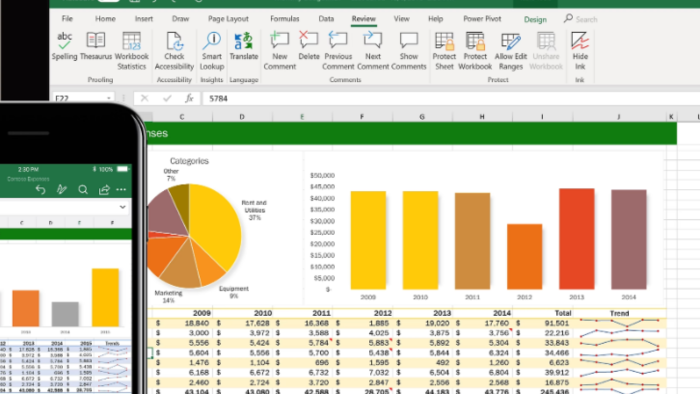Viewport: 700px width, 394px height.
Task: Click the Translate language tool
Action: click(x=244, y=46)
